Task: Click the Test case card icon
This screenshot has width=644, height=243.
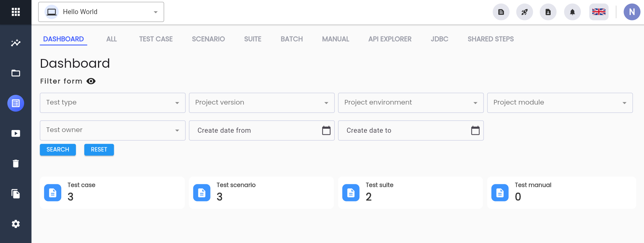Action: [x=53, y=193]
